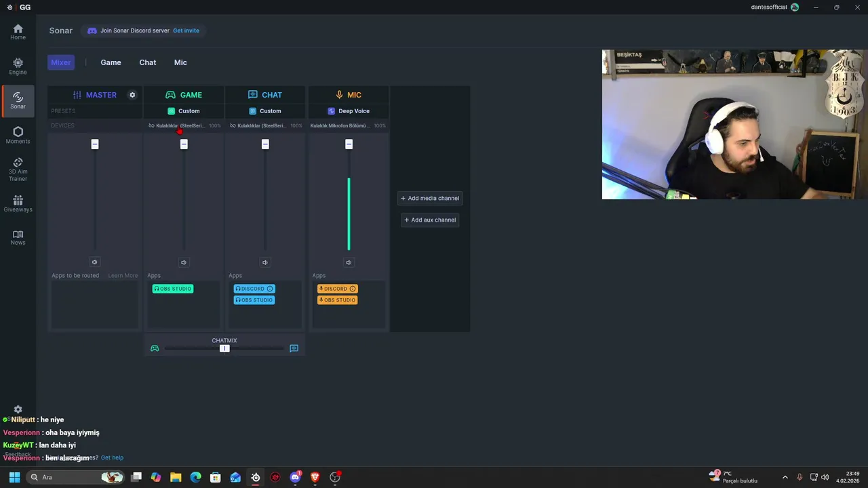Switch to the Game tab
Image resolution: width=868 pixels, height=488 pixels.
[x=111, y=62]
